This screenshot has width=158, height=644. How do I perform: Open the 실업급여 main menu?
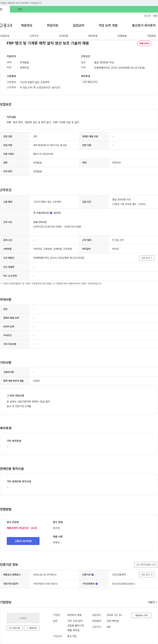(x=78, y=25)
